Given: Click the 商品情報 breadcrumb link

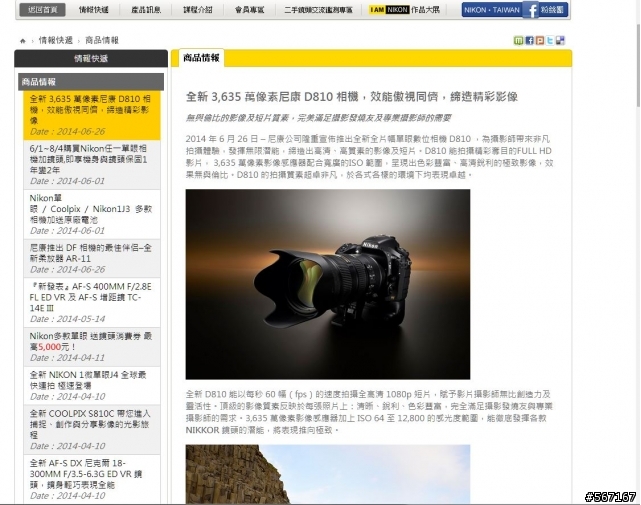Looking at the screenshot, I should click(102, 40).
